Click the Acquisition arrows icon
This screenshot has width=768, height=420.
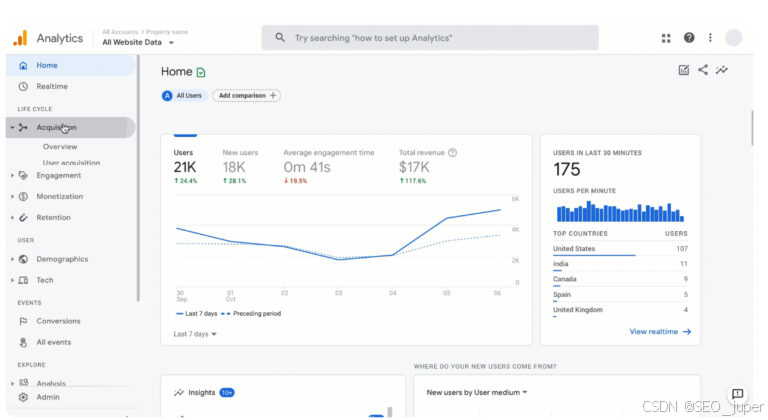(23, 127)
